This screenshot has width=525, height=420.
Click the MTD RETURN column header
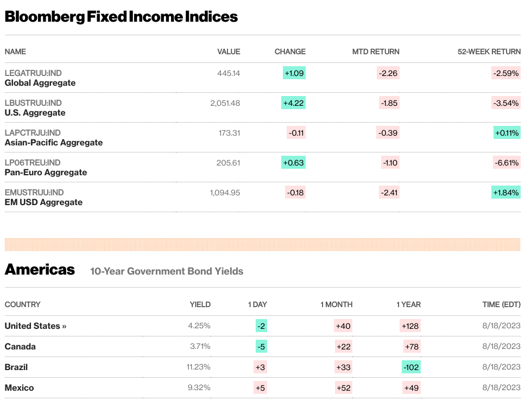tap(376, 52)
